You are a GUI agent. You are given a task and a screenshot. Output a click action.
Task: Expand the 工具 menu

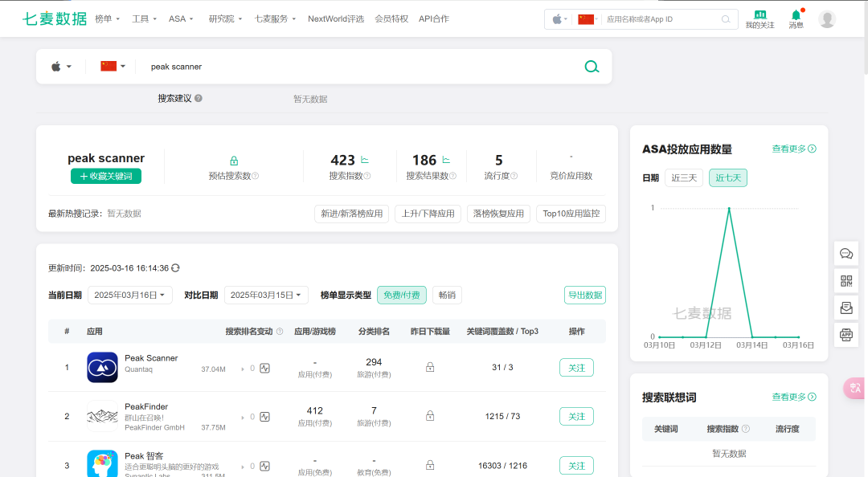144,18
